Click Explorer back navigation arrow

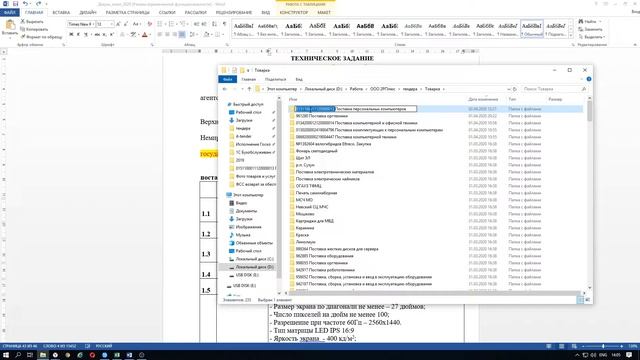[x=224, y=89]
